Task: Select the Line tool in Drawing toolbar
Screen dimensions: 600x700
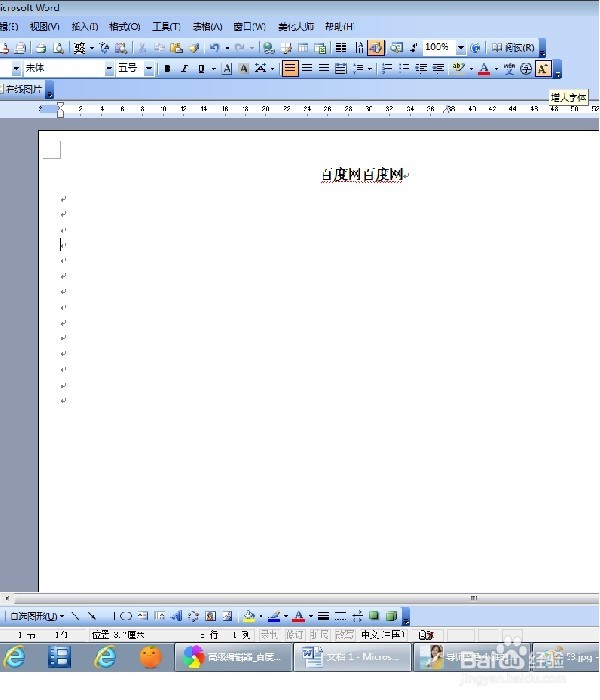Action: point(75,616)
